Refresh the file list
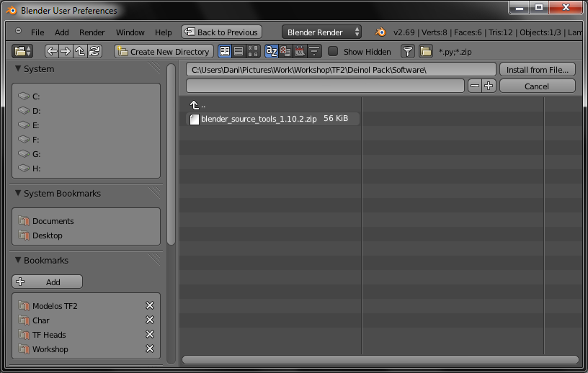The image size is (588, 373). (94, 51)
